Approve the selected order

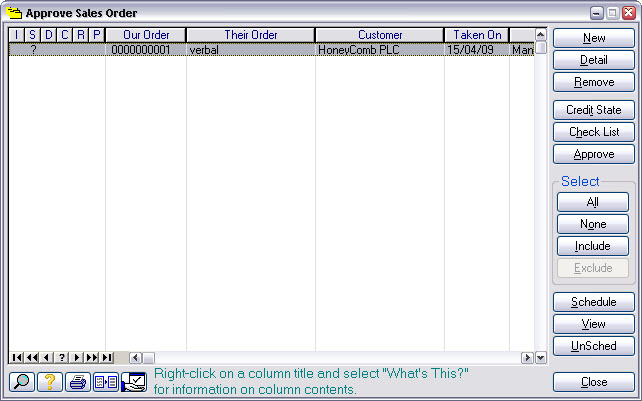(594, 154)
